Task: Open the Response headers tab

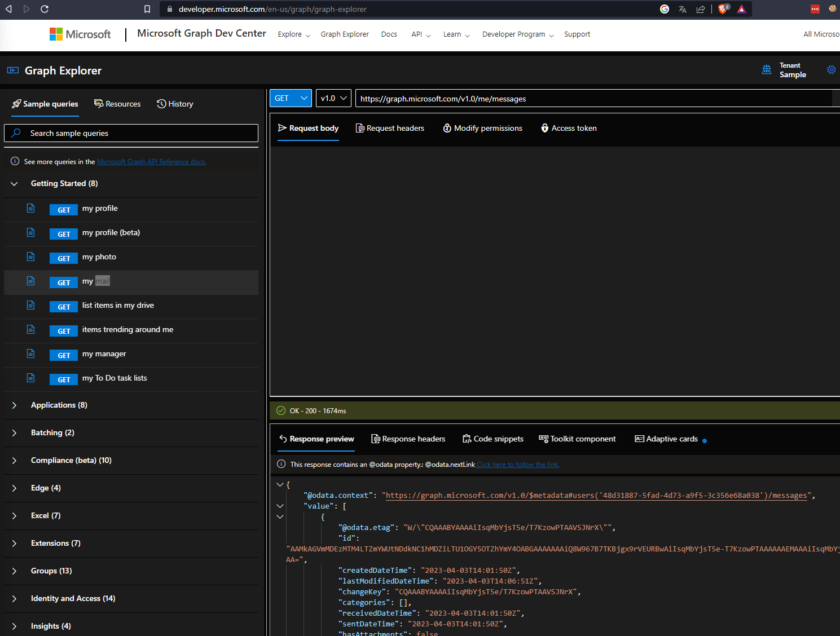Action: point(408,439)
